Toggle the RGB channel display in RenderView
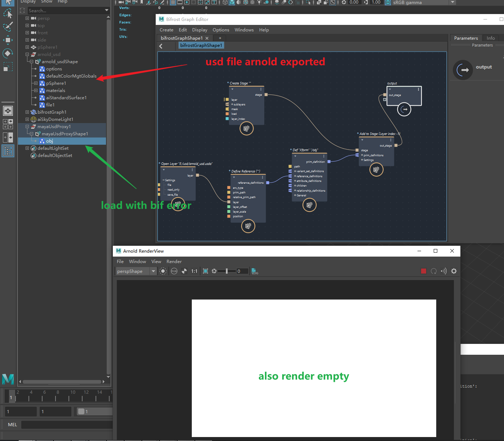The image size is (504, 441). (x=174, y=271)
